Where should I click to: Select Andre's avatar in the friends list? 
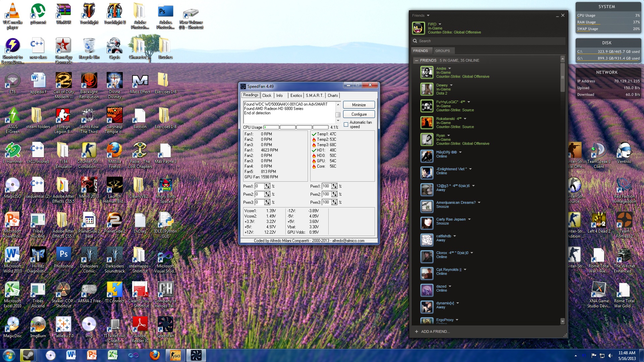coord(427,72)
